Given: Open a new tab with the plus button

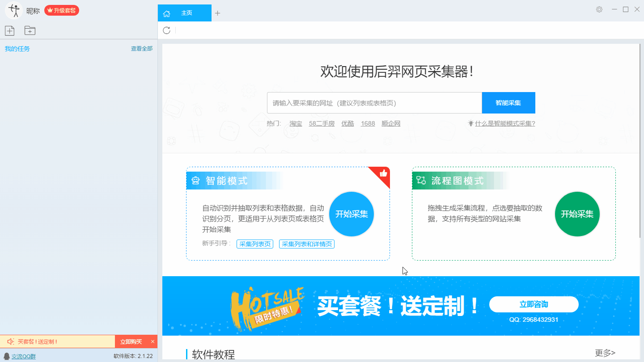Looking at the screenshot, I should [x=218, y=13].
